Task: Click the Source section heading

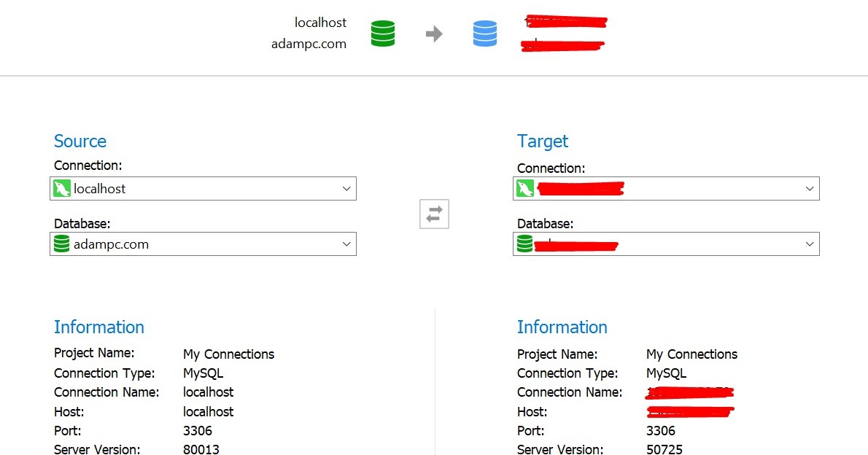Action: click(80, 141)
